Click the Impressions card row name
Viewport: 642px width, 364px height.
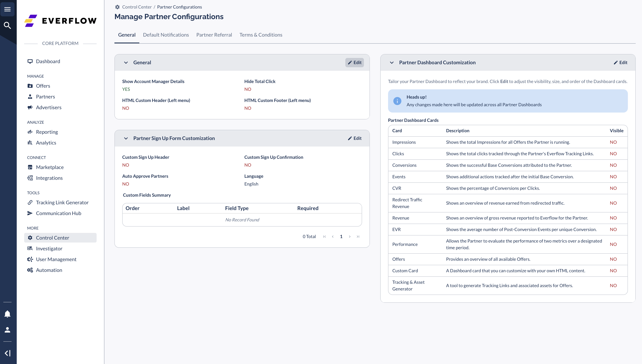tap(404, 142)
